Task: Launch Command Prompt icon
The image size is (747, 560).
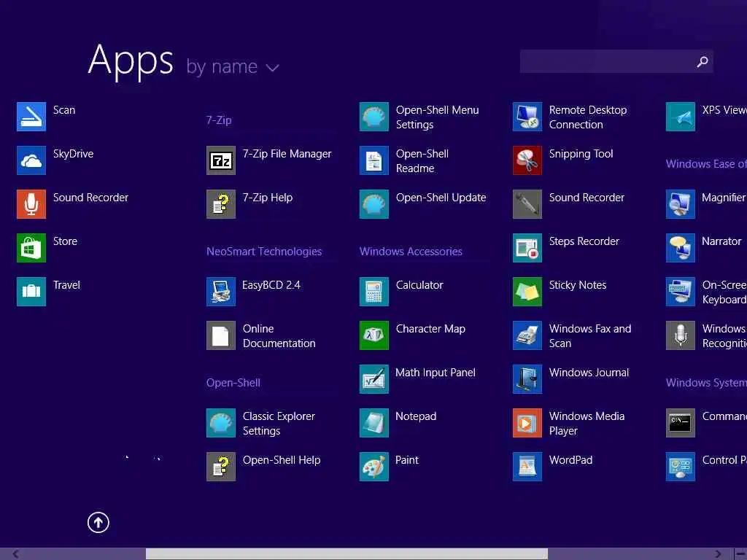Action: point(681,423)
